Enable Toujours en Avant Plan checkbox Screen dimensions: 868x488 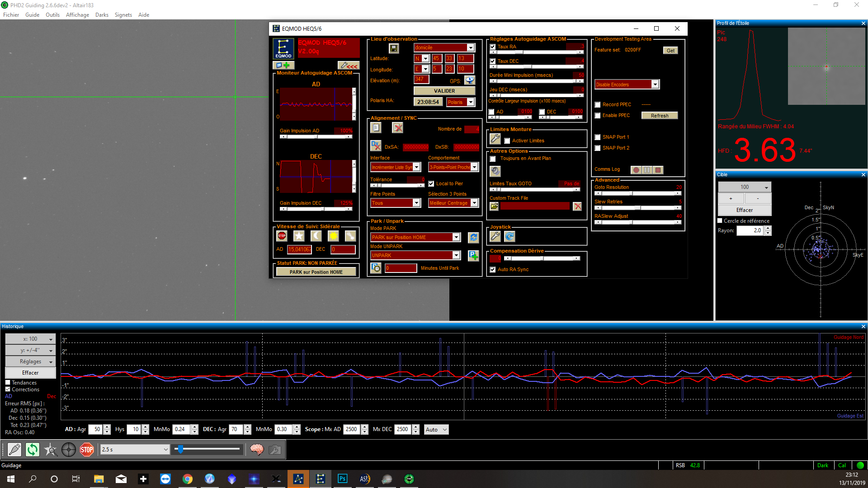pyautogui.click(x=493, y=159)
